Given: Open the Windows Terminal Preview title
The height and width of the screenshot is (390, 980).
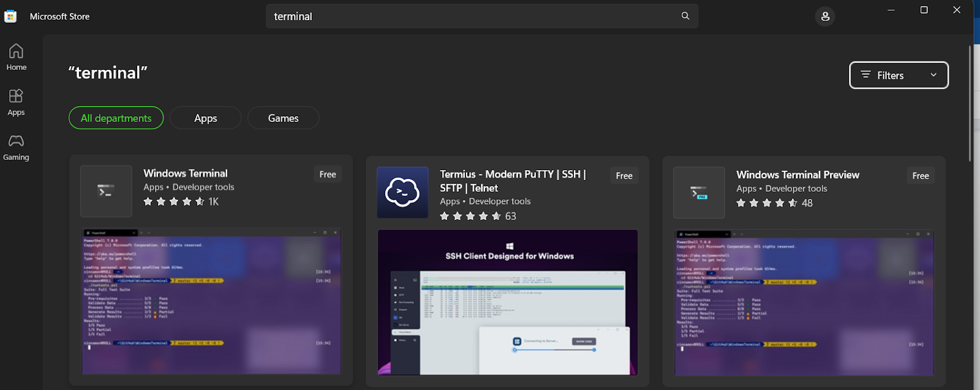Looking at the screenshot, I should (x=797, y=174).
